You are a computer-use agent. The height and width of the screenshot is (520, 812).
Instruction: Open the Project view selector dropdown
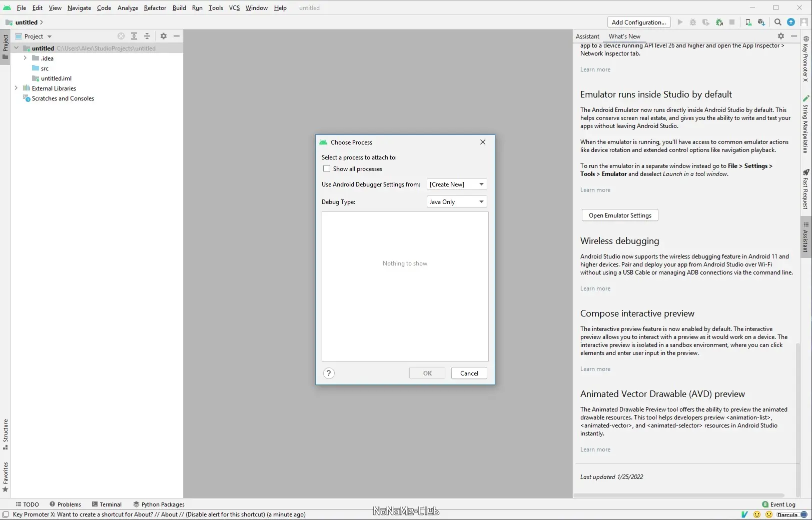point(34,36)
